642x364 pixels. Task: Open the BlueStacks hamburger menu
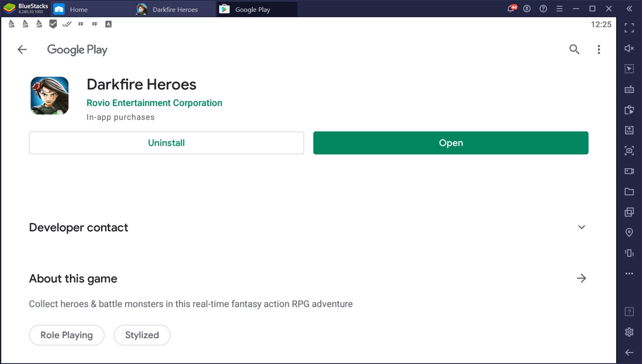coord(559,9)
